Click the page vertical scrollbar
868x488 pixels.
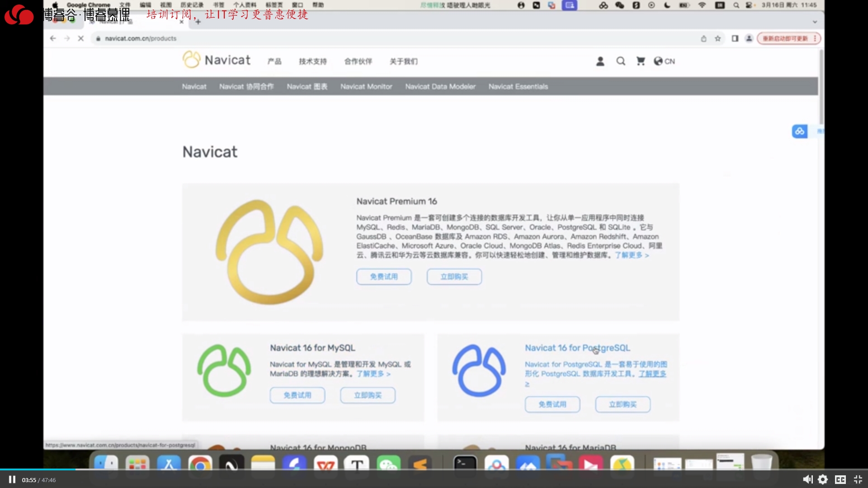point(821,86)
